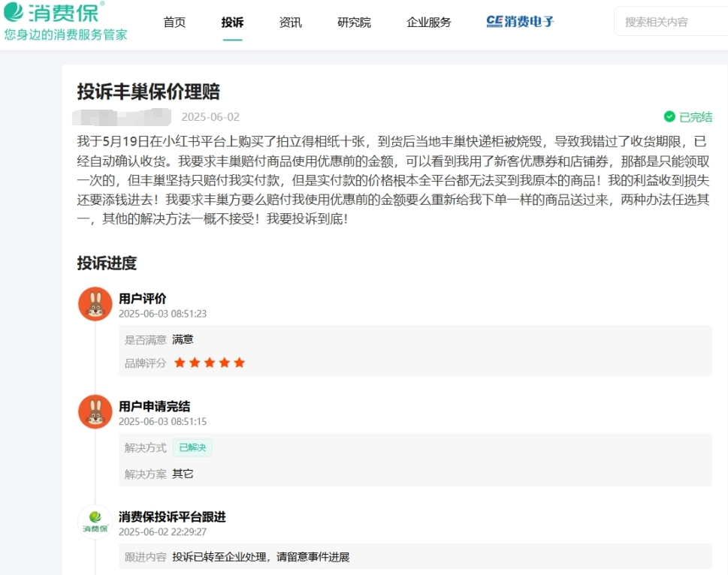Click the 跟进内容 field label
The image size is (728, 575).
[145, 558]
